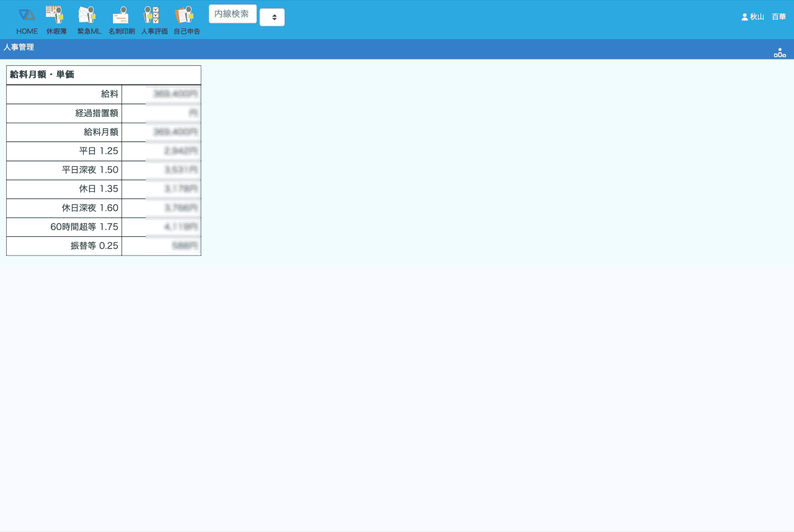Click the HOME logo icon

coord(27,15)
